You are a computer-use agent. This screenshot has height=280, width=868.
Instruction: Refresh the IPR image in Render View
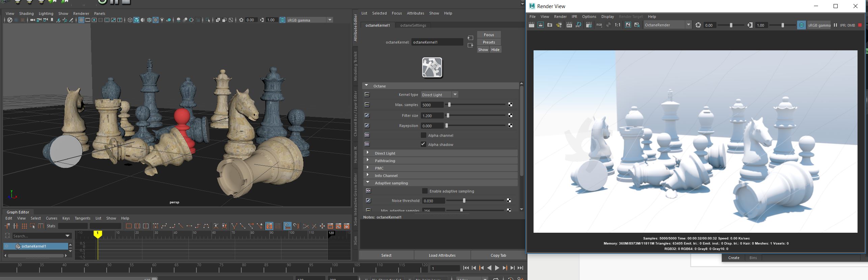(578, 25)
